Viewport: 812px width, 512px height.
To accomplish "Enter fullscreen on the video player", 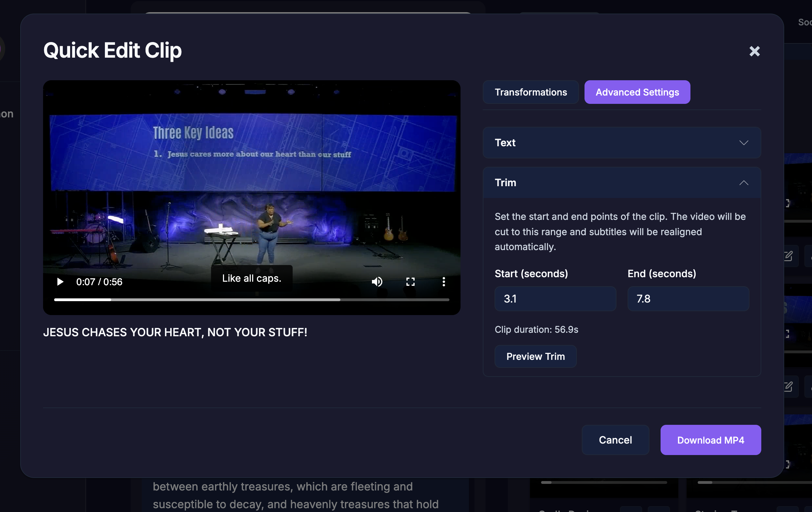I will pos(411,282).
